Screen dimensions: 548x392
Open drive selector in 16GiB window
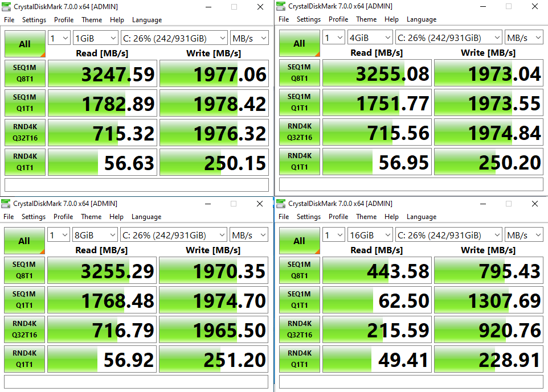448,235
